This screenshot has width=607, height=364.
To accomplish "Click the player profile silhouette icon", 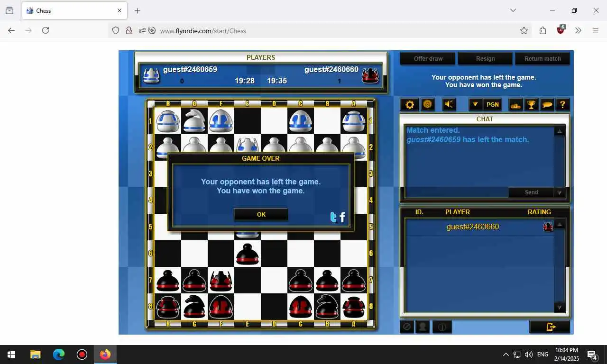I will 422,327.
